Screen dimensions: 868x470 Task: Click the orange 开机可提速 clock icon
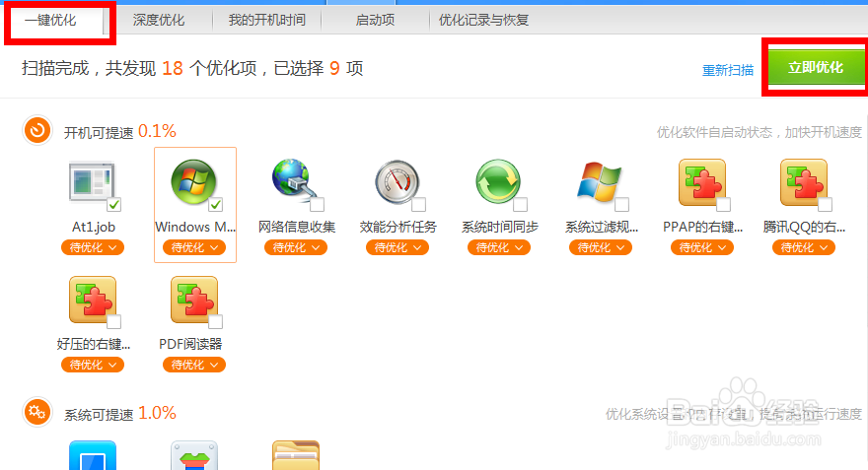pyautogui.click(x=37, y=130)
